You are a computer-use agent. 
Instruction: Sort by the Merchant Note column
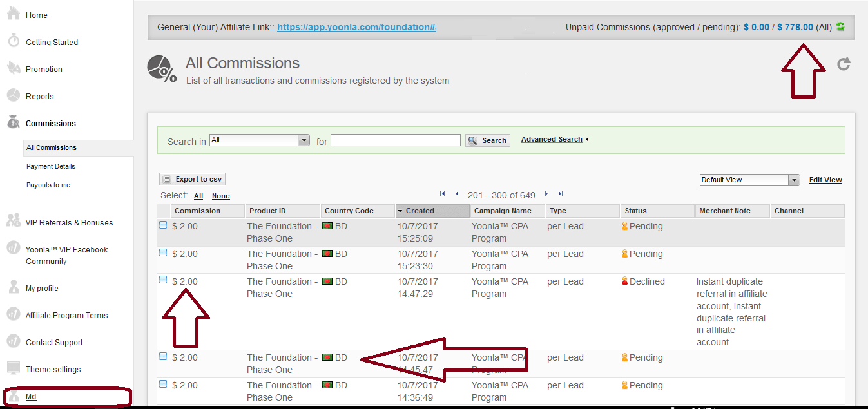coord(725,211)
